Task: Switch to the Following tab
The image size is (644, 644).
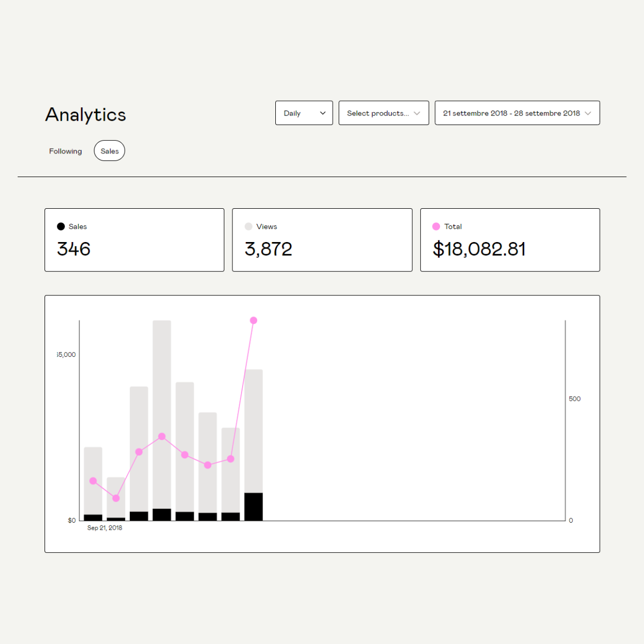Action: point(65,151)
